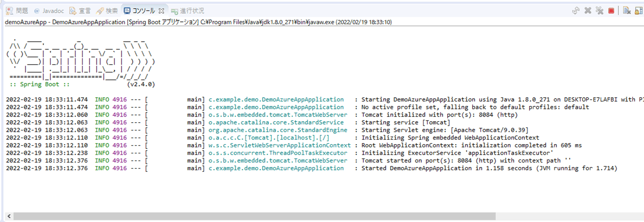The width and height of the screenshot is (644, 222).
Task: Open the 進行状況 tab
Action: [x=188, y=10]
